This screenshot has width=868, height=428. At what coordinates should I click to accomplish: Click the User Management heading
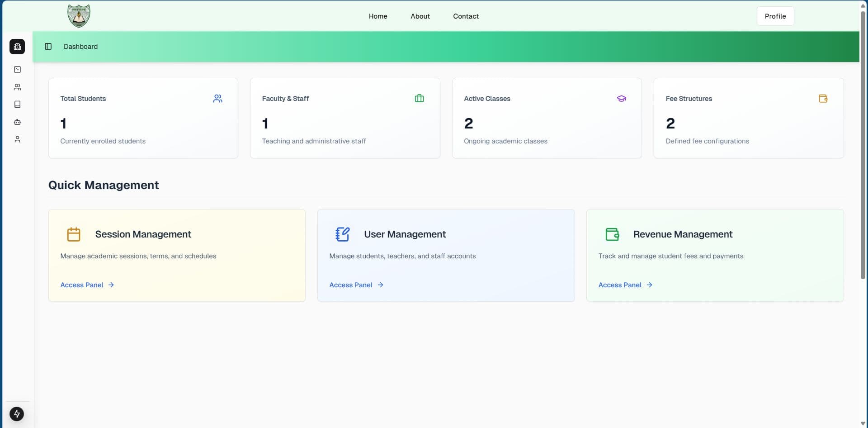pos(405,234)
